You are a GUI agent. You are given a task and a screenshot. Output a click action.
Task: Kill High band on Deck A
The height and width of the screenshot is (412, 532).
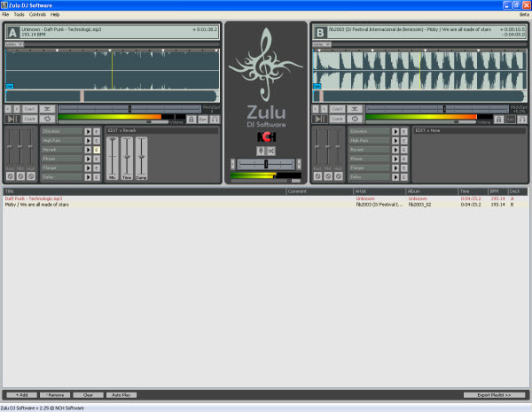[x=31, y=176]
